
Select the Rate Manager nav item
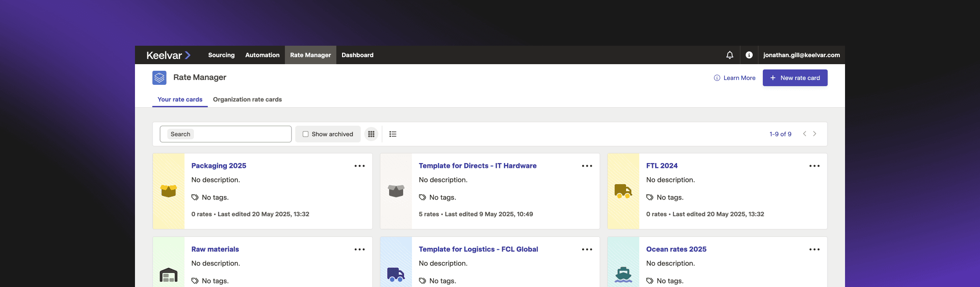[x=310, y=55]
